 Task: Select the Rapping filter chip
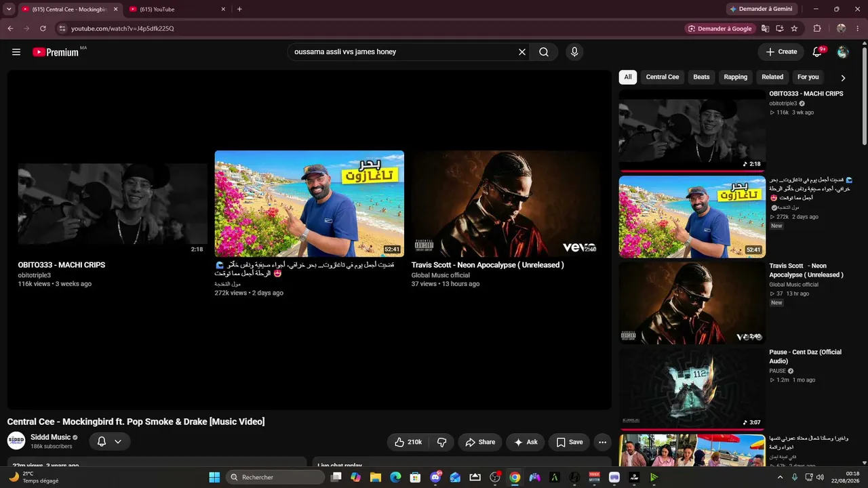(735, 77)
